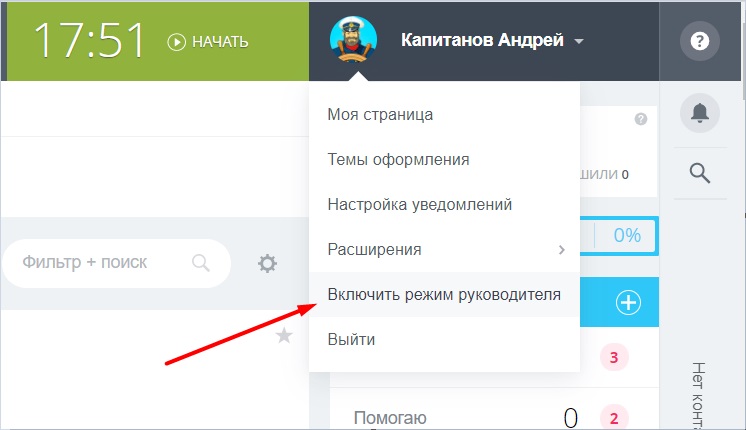
Task: Open Моя страница from the user menu
Action: coord(380,114)
